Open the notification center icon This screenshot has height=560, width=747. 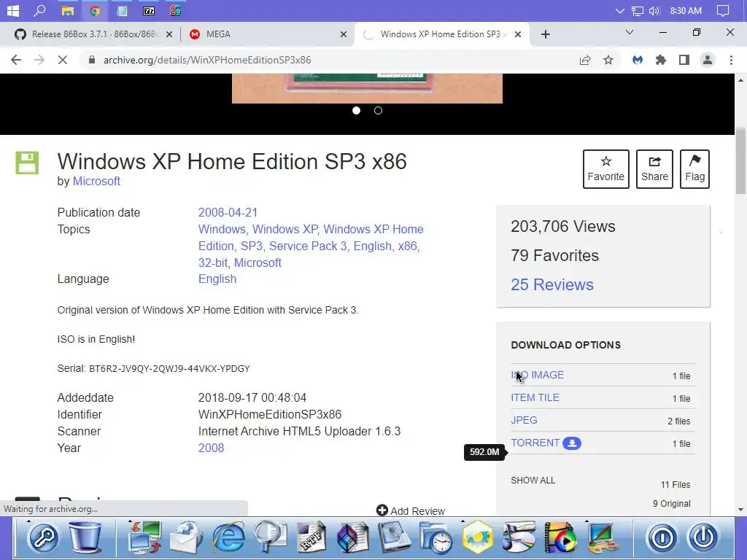(x=723, y=10)
